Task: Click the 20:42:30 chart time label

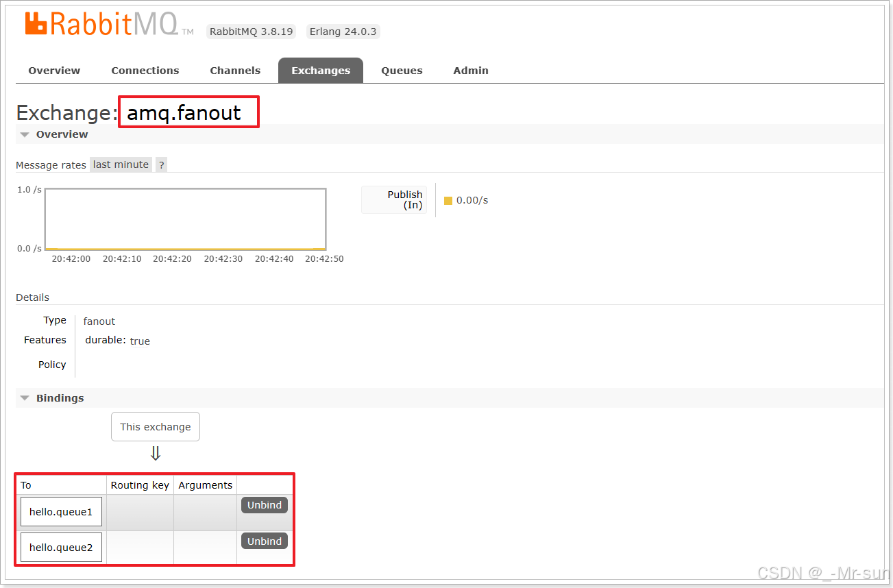Action: 223,259
